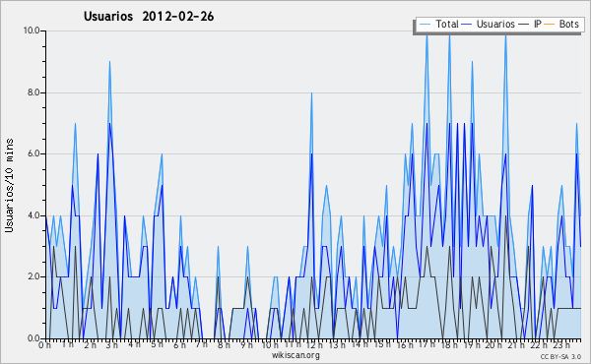Click the 'wikiscan.org' label below the chart
This screenshot has height=364, width=591.
click(295, 355)
